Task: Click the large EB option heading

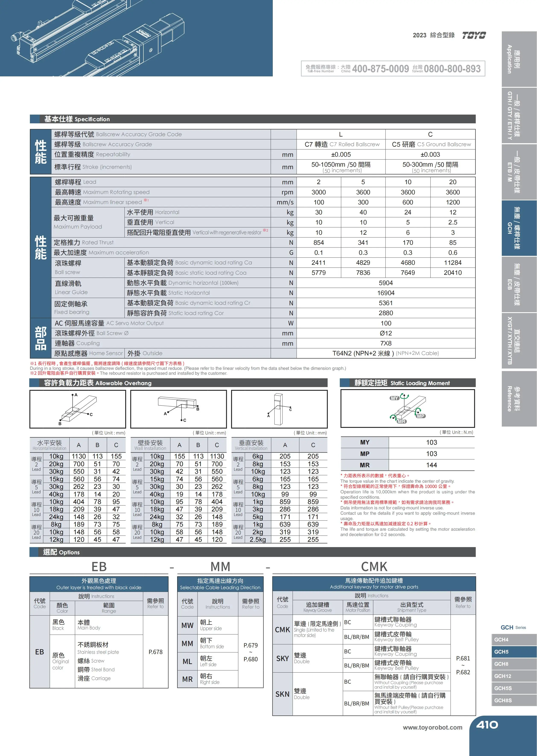Action: (99, 567)
